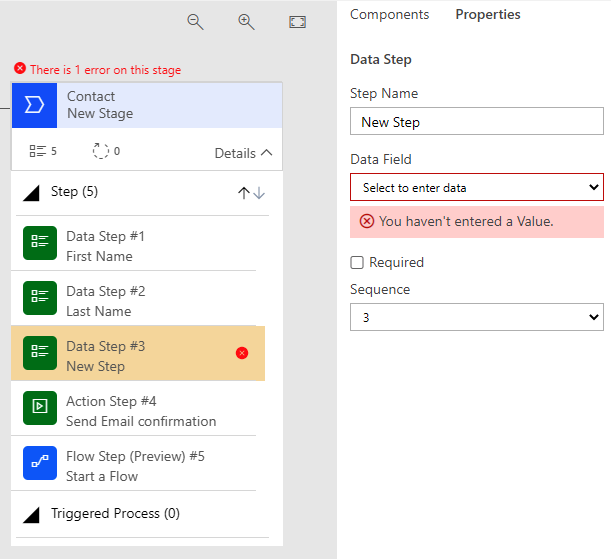
Task: Click the Step Name input field
Action: click(477, 121)
